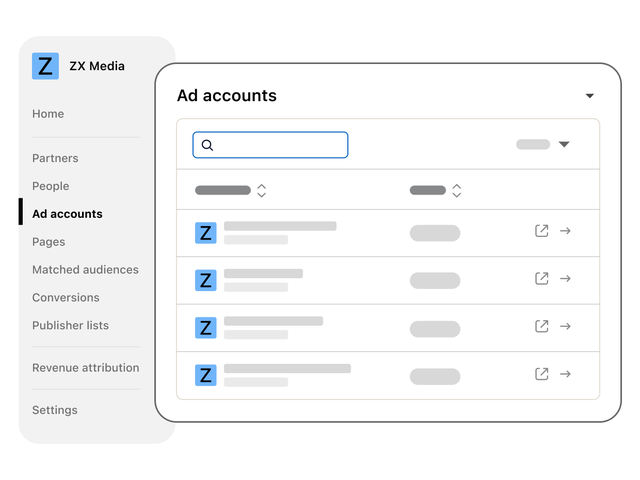Open the filter dropdown beside search
640x480 pixels.
pos(564,144)
